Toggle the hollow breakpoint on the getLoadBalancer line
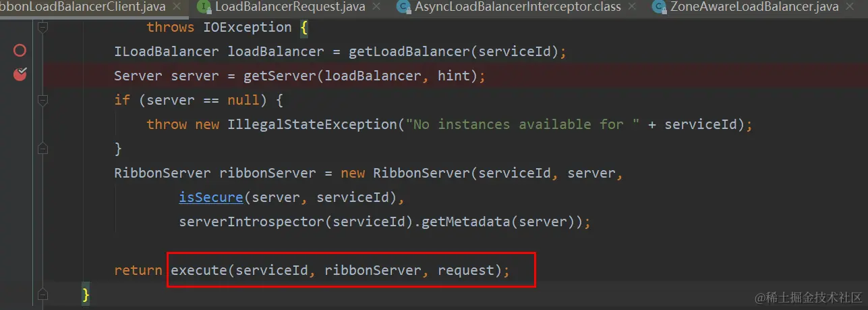868x310 pixels. pyautogui.click(x=20, y=51)
